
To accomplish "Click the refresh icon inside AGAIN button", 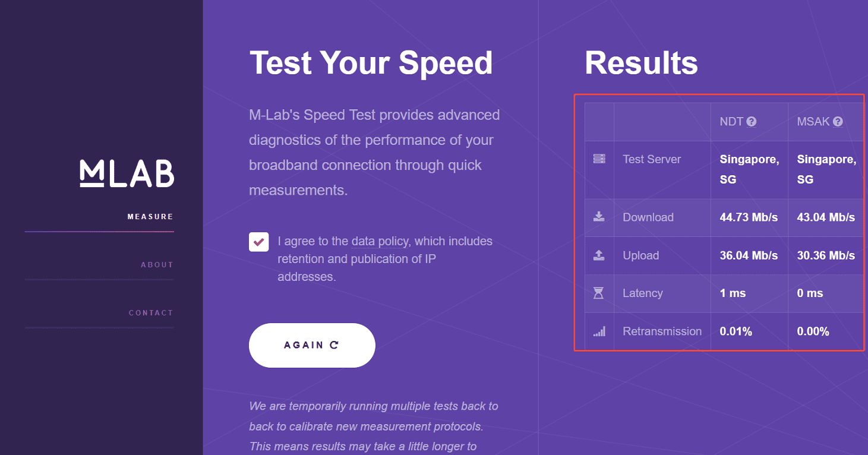I will pos(335,345).
